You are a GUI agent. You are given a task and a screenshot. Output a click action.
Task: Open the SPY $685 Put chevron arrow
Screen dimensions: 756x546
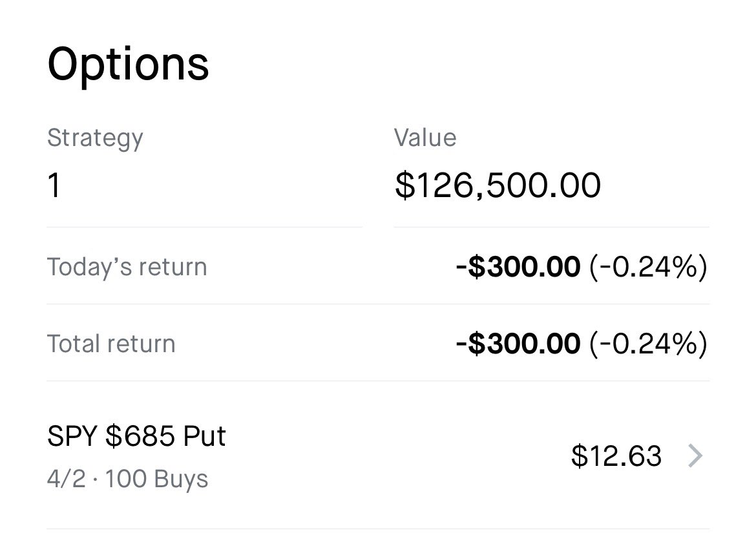click(x=695, y=456)
